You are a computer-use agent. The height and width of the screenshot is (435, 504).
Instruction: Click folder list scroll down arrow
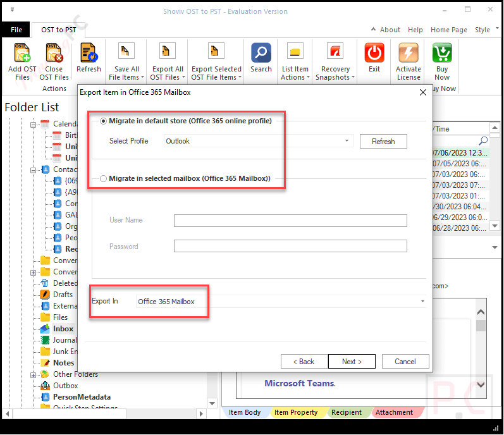[x=212, y=403]
